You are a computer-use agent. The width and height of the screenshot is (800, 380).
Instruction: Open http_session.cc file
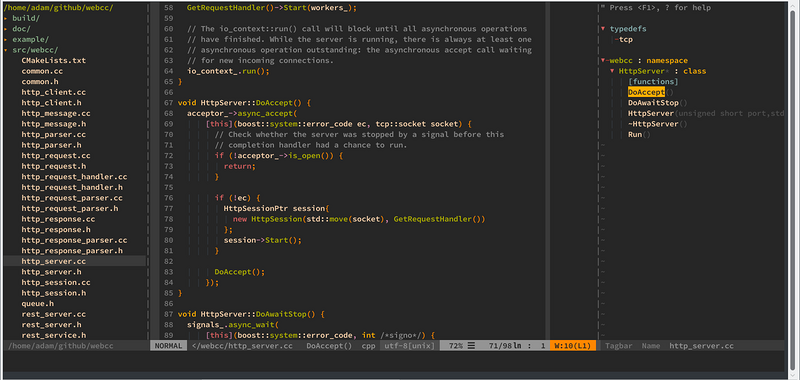click(56, 283)
